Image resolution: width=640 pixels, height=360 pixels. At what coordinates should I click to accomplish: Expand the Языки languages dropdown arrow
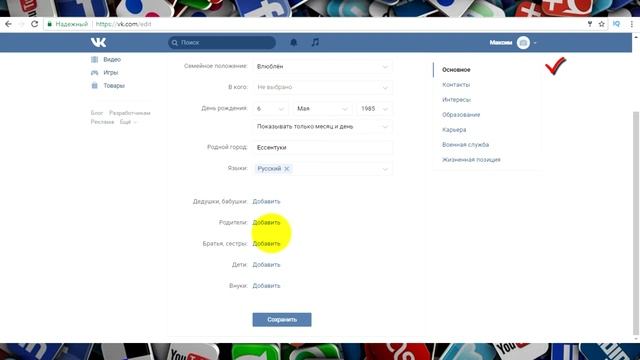pyautogui.click(x=384, y=169)
